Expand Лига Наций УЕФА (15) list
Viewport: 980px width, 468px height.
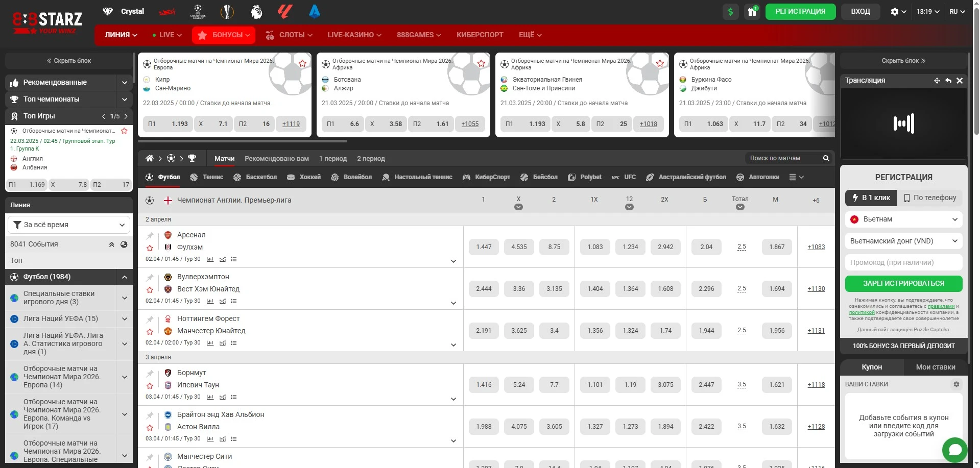tap(124, 318)
